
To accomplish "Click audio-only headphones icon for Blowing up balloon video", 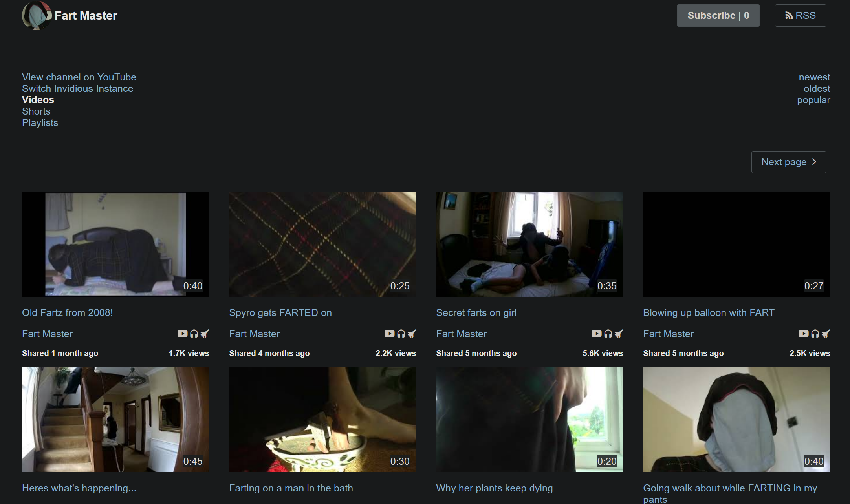I will click(815, 334).
